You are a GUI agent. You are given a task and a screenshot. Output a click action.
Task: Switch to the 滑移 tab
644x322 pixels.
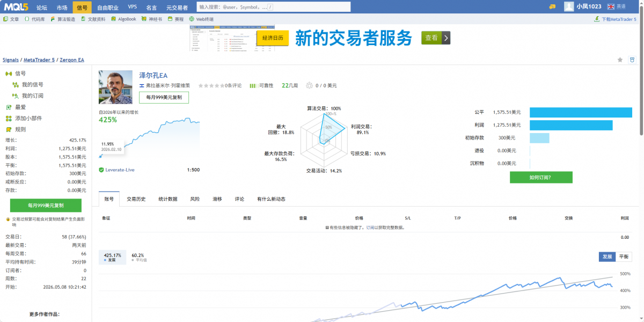pos(217,199)
